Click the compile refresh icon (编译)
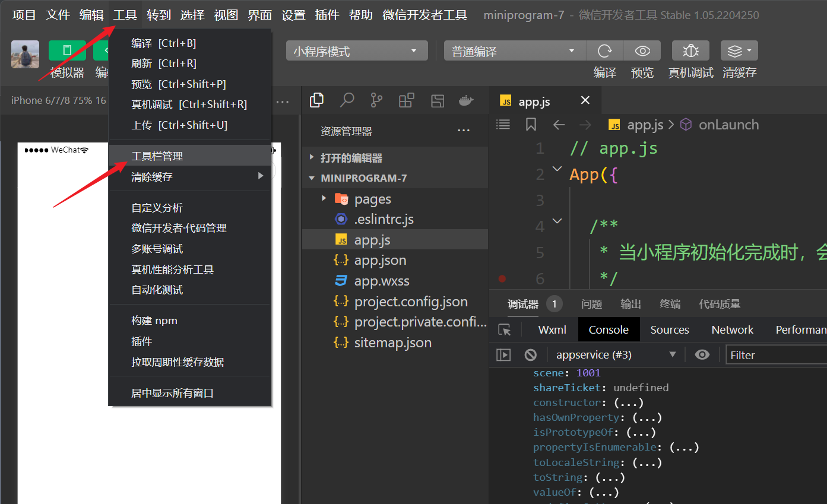The height and width of the screenshot is (504, 827). [605, 51]
